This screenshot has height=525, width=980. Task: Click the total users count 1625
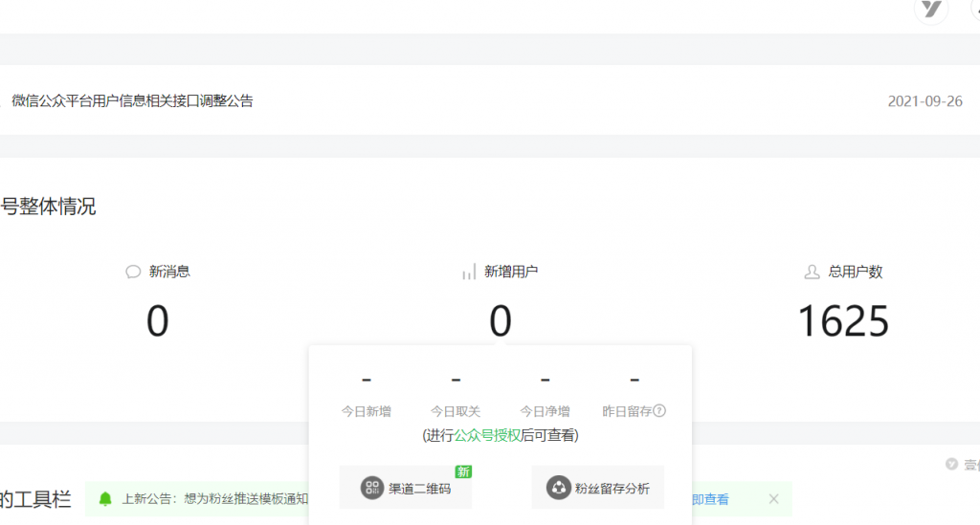pyautogui.click(x=843, y=322)
